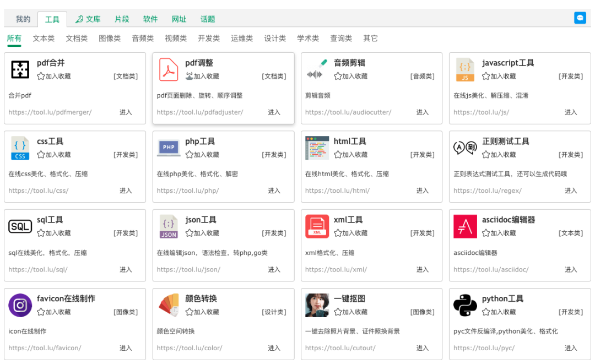Filter by 视频类 category

coord(176,39)
